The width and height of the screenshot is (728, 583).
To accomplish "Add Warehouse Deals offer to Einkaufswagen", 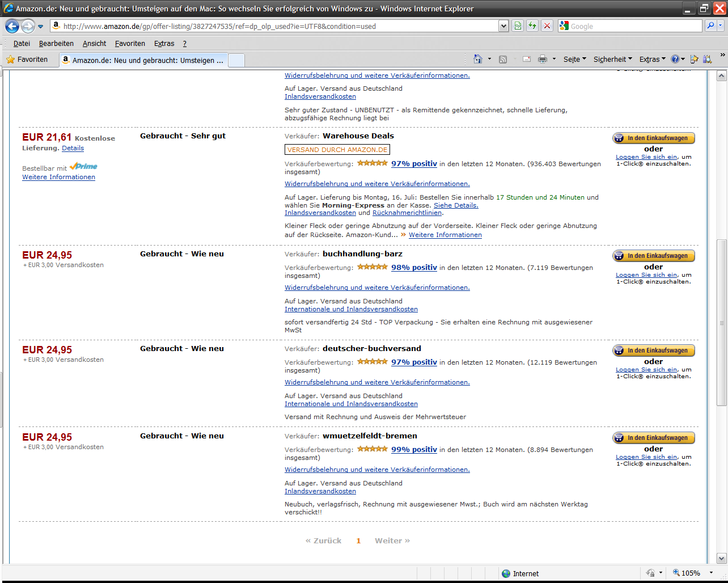I will pos(654,138).
